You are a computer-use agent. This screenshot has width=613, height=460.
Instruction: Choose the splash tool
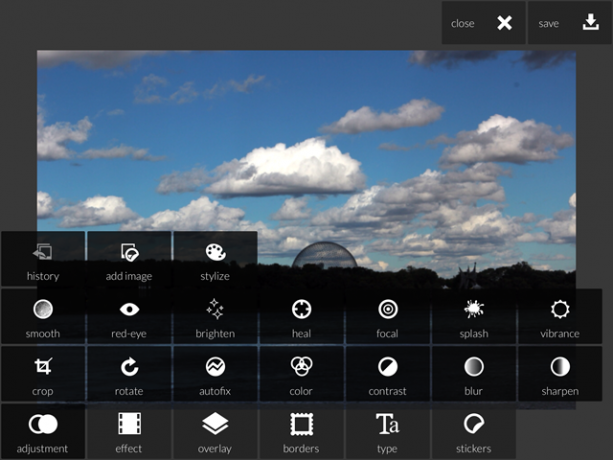[474, 317]
